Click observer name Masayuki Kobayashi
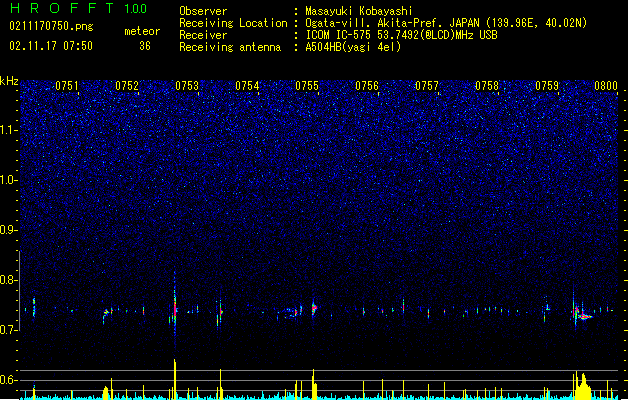This screenshot has height=400, width=629. coord(359,11)
